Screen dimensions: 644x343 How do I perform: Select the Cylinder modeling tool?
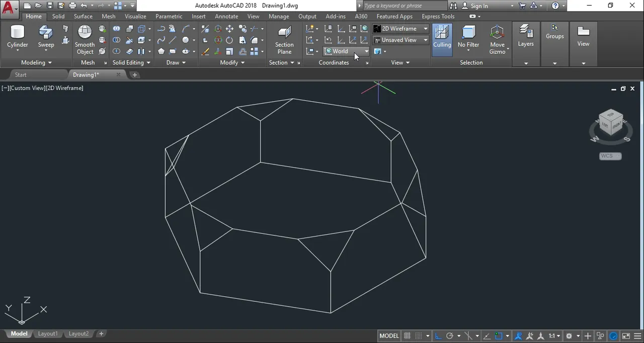(17, 38)
